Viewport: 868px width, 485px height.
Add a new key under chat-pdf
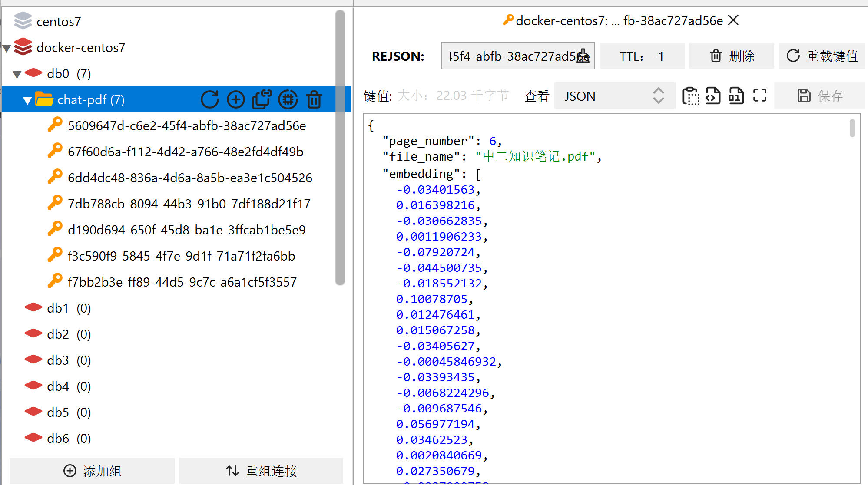pos(235,99)
